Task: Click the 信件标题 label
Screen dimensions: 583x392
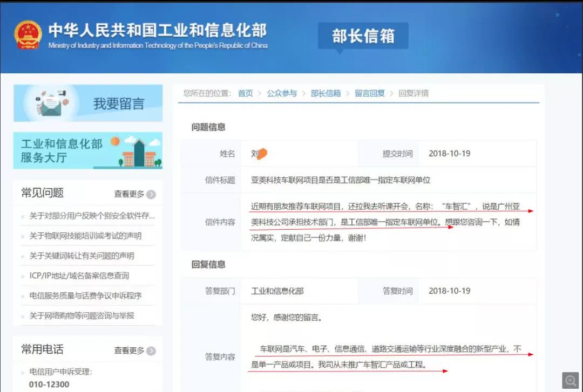Action: (220, 180)
